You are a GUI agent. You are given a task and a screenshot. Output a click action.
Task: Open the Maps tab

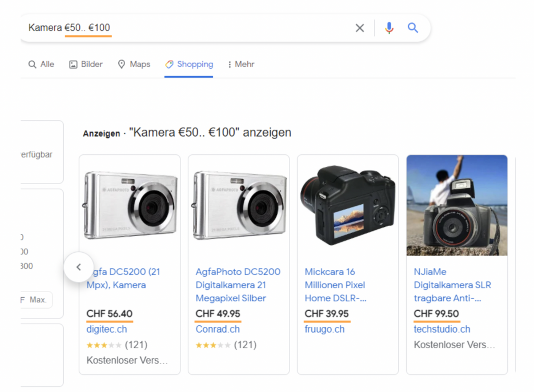134,64
